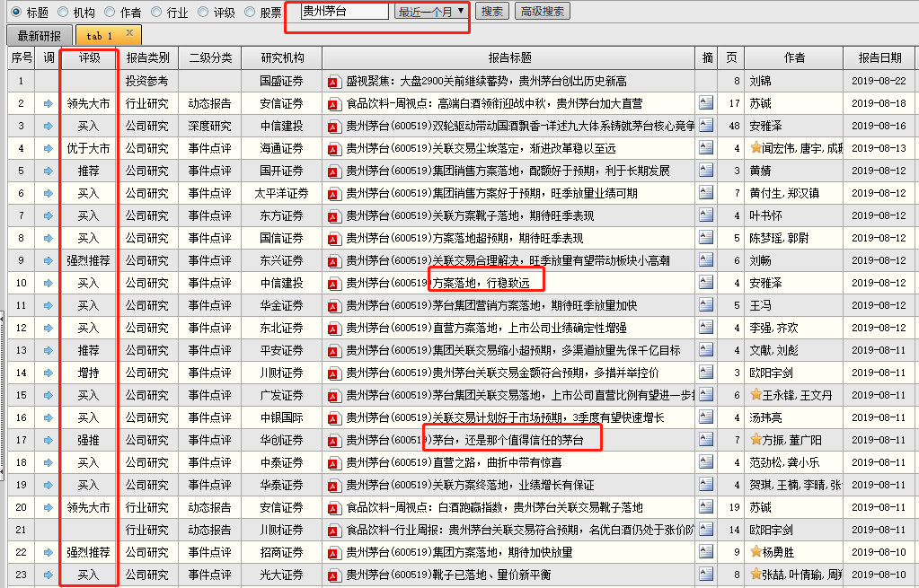View summary icon for 光大证券 report

tap(706, 574)
